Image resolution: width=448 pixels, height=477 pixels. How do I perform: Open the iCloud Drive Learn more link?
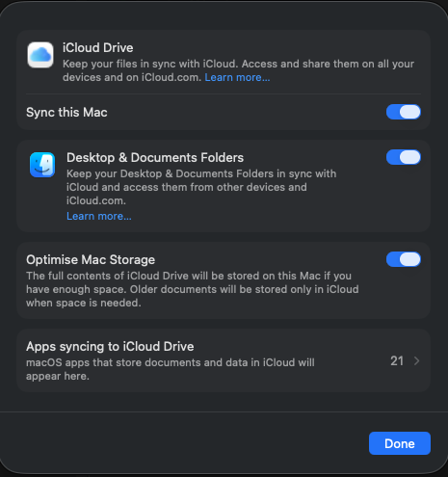[x=237, y=77]
